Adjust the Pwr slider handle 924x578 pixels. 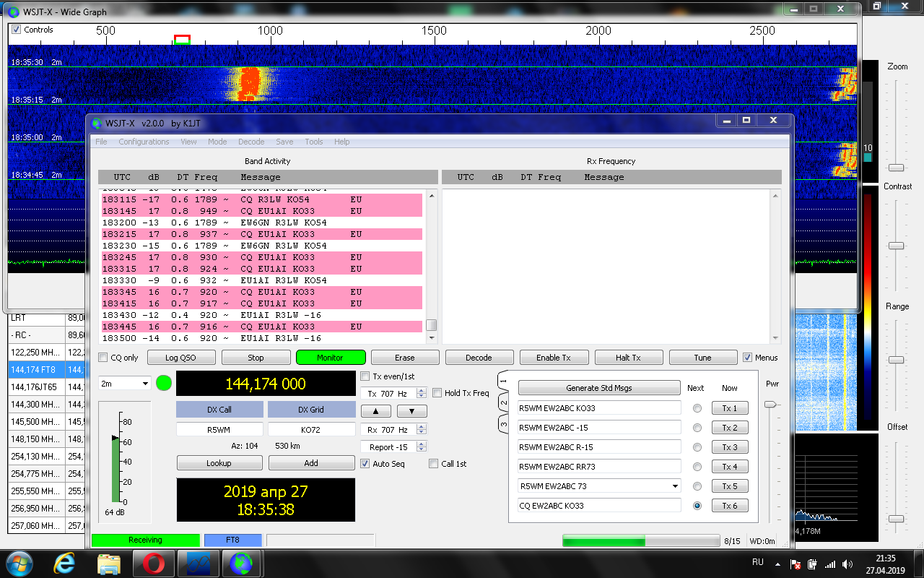[772, 405]
